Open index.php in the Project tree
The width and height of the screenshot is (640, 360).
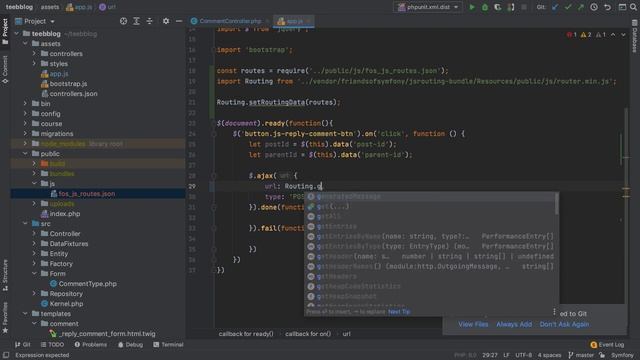tap(64, 213)
